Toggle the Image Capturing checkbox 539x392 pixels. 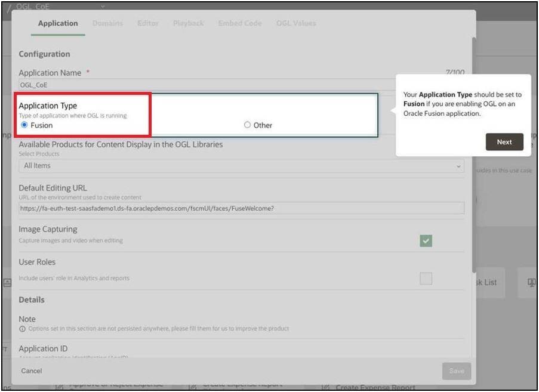[x=426, y=241]
